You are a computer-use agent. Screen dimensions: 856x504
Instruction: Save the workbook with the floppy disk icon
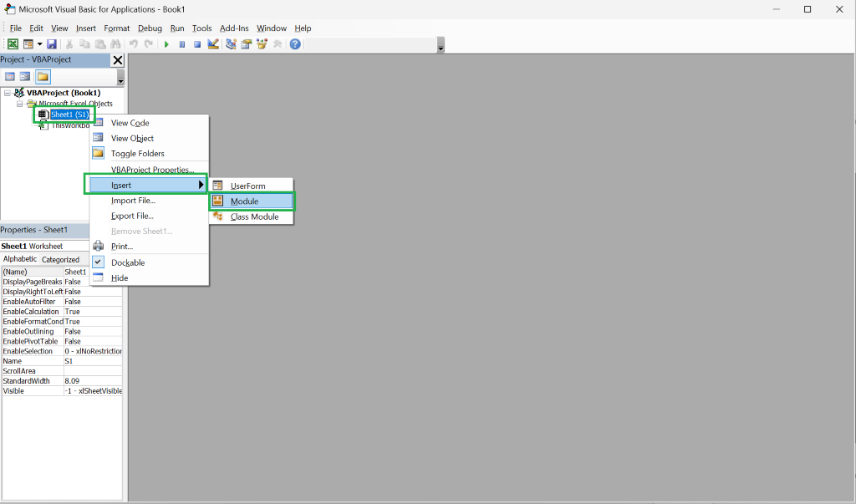pos(52,44)
